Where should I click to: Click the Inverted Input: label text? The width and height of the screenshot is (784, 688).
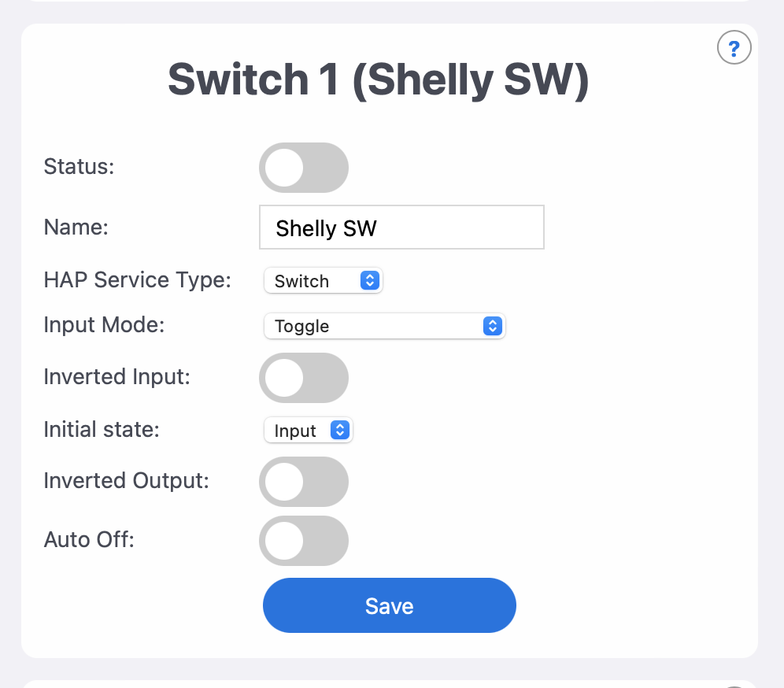pos(117,376)
